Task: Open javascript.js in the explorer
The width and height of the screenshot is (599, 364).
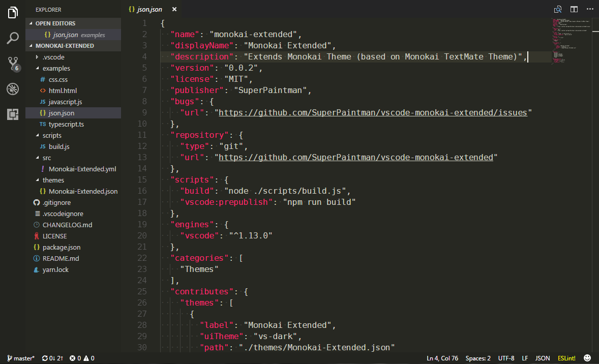Action: 73,102
